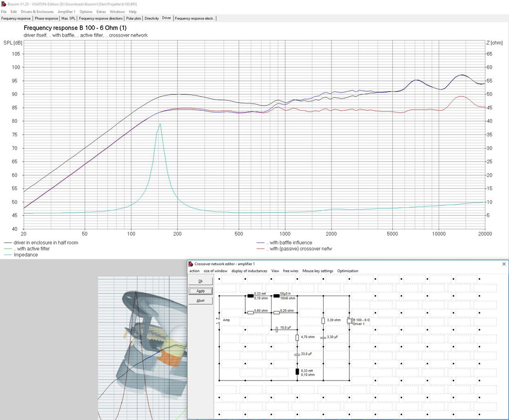Image resolution: width=509 pixels, height=420 pixels.
Task: Click the Amp input terminals symbol
Action: point(219,321)
